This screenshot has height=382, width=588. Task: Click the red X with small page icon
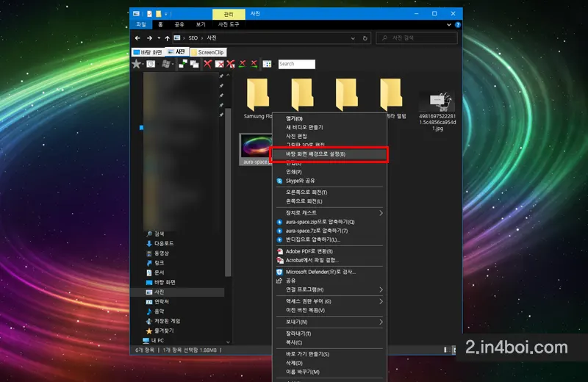pyautogui.click(x=231, y=64)
